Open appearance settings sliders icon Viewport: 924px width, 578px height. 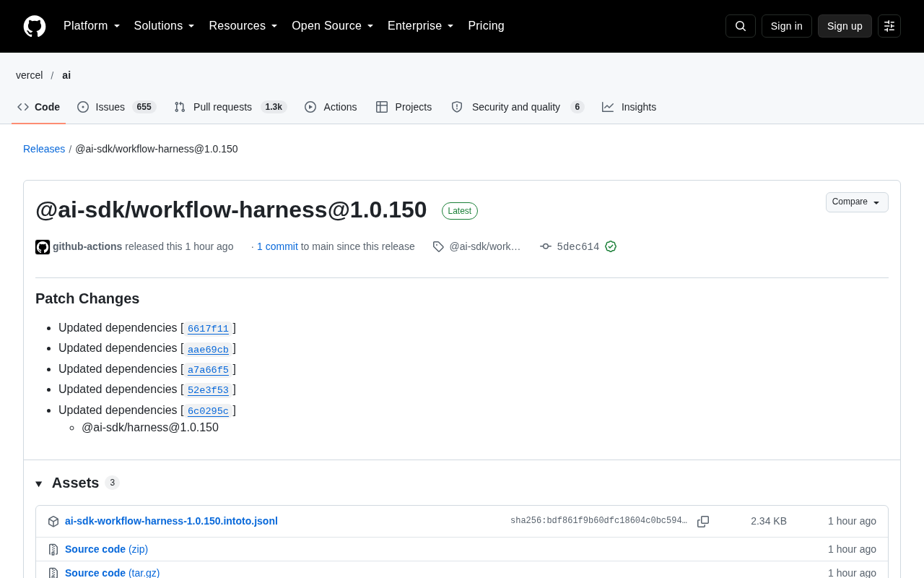point(889,26)
